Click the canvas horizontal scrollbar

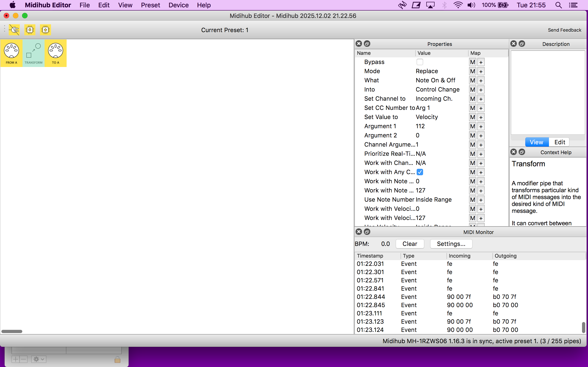[12, 331]
